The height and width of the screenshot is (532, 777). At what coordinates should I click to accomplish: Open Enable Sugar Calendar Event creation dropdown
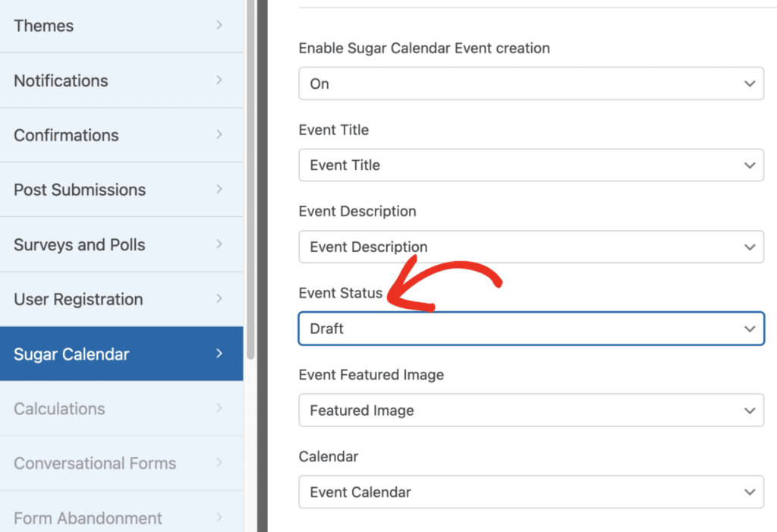[x=530, y=83]
